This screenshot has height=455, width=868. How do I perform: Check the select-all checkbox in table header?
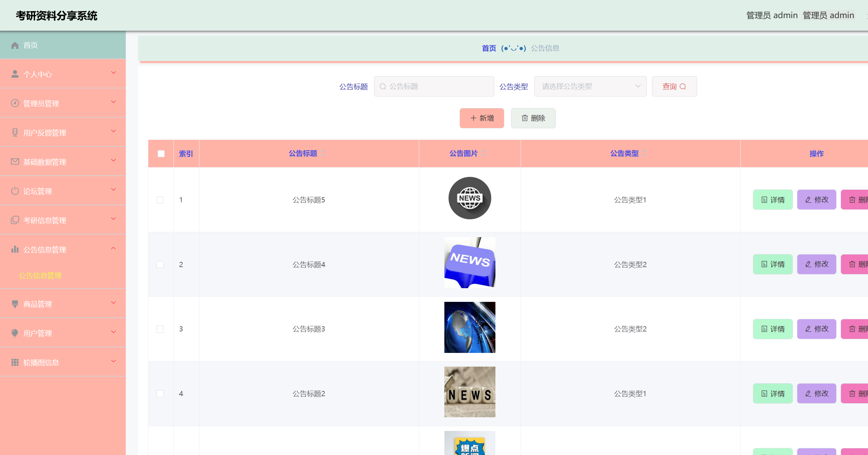pos(161,153)
